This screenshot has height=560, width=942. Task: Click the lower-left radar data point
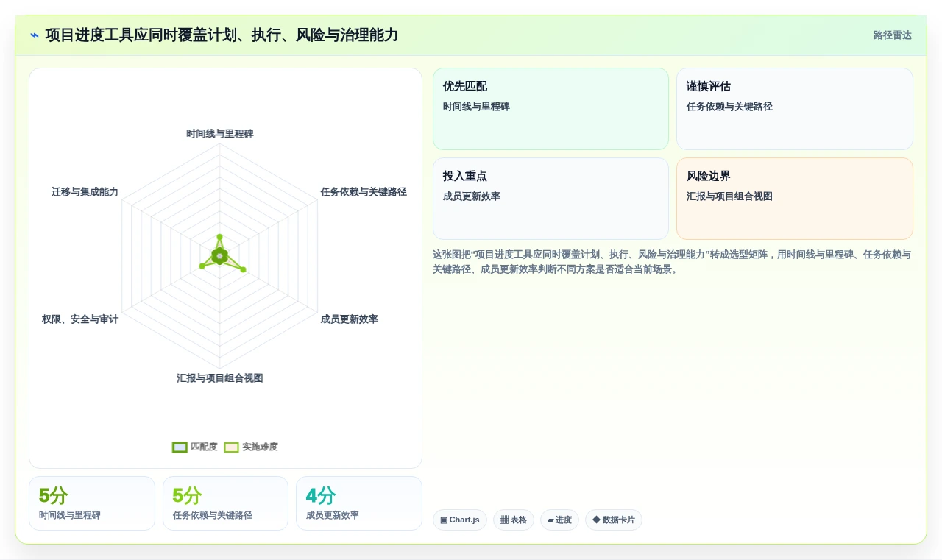[202, 266]
